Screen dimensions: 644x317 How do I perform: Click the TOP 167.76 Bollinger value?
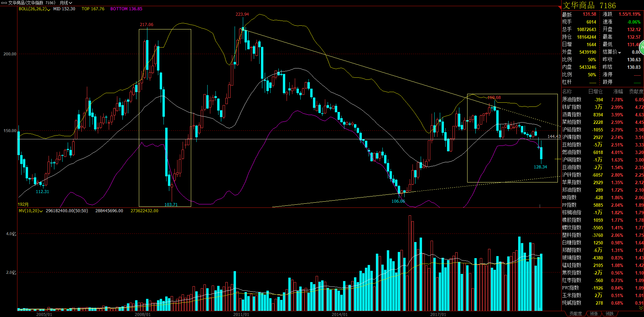(x=93, y=9)
